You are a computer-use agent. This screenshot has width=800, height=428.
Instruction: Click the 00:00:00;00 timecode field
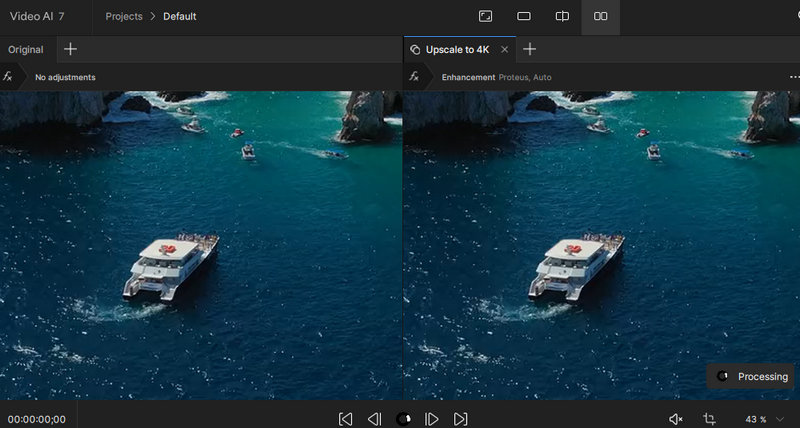click(x=37, y=419)
